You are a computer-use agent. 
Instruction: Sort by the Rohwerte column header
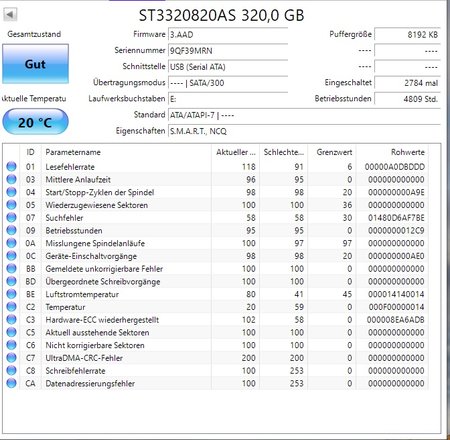pyautogui.click(x=392, y=152)
